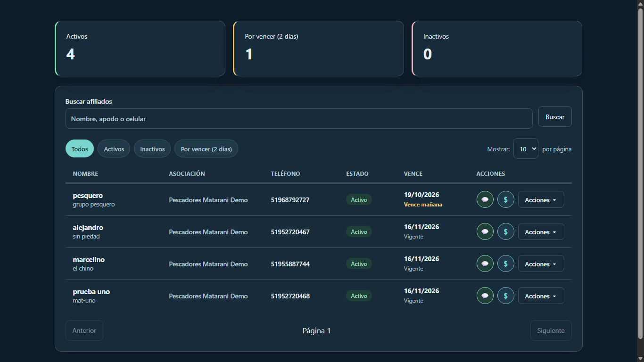
Task: Click the name pesquero in the table
Action: pyautogui.click(x=88, y=196)
